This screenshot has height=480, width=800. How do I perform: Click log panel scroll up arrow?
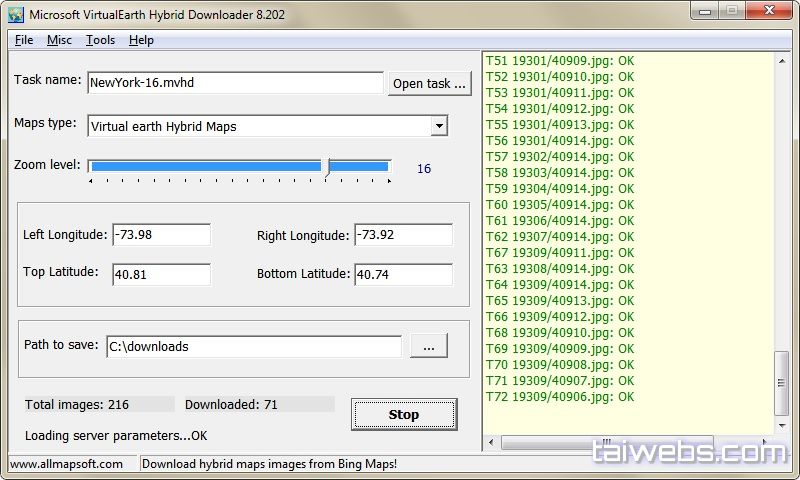(x=783, y=60)
